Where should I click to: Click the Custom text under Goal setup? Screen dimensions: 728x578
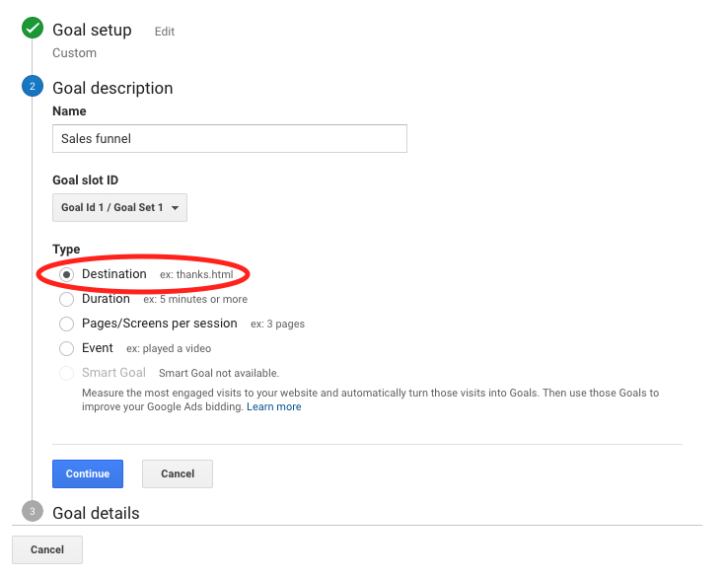(x=74, y=53)
